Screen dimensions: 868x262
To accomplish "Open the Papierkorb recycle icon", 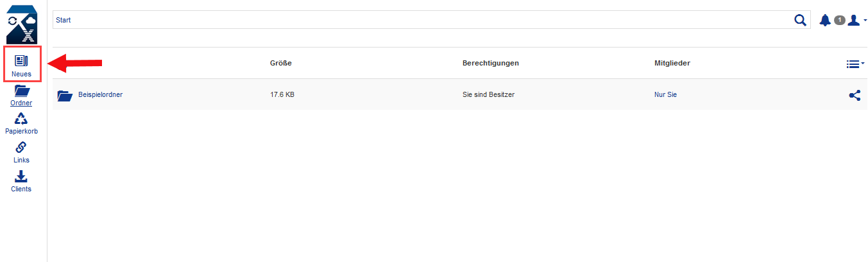I will [22, 118].
